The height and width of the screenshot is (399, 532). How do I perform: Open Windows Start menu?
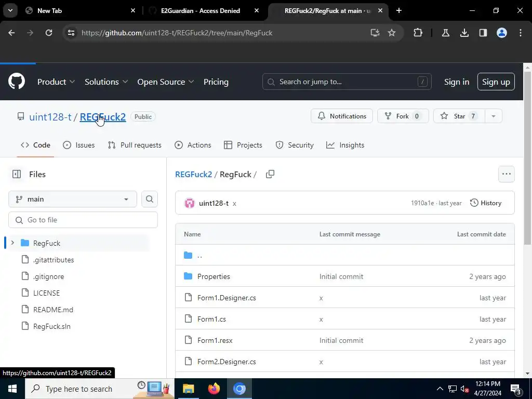click(12, 389)
